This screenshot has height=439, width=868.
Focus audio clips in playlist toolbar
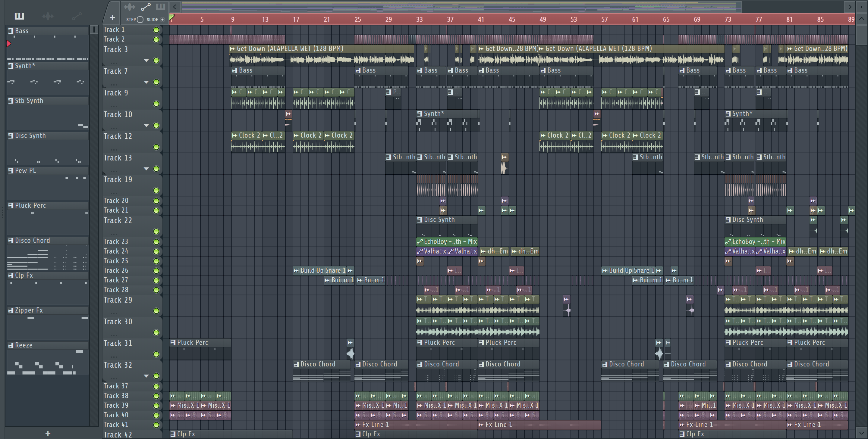tap(129, 7)
